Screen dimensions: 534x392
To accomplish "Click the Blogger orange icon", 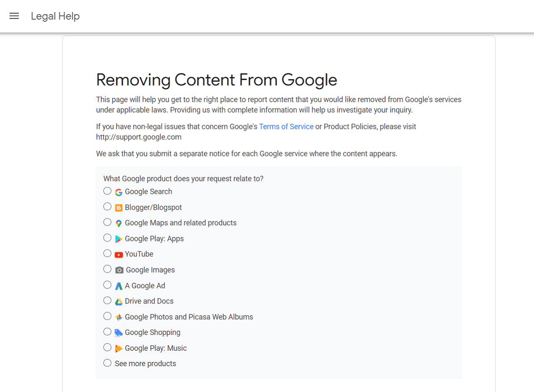I will coord(119,208).
